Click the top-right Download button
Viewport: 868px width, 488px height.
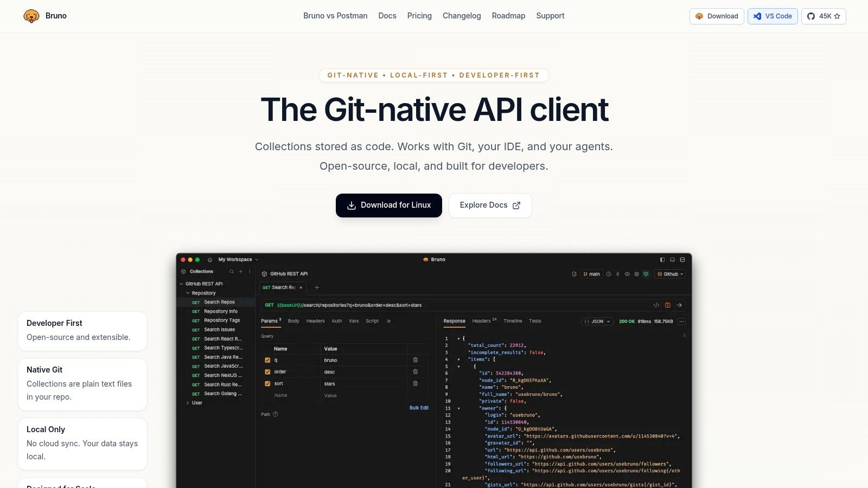(x=717, y=16)
